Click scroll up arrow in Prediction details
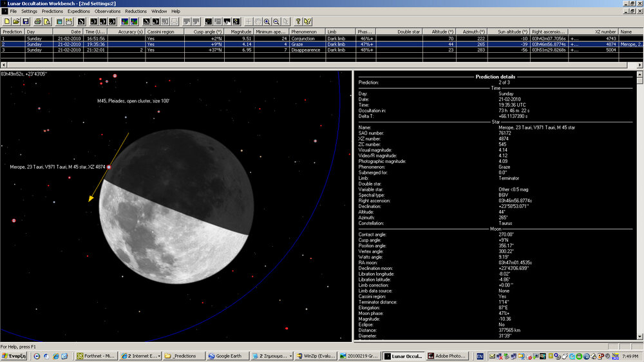The image size is (644, 362). coord(639,74)
